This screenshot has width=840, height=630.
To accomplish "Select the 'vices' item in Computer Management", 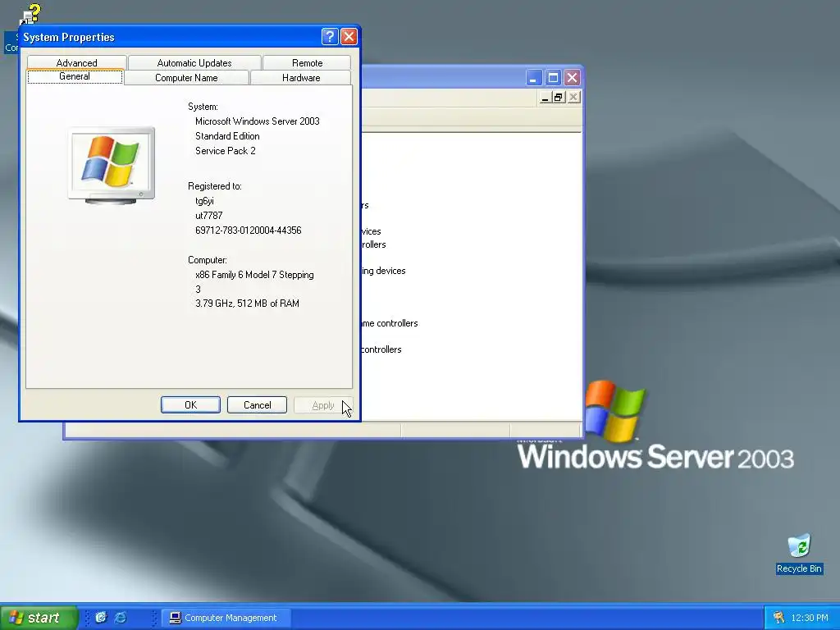I will click(x=372, y=231).
